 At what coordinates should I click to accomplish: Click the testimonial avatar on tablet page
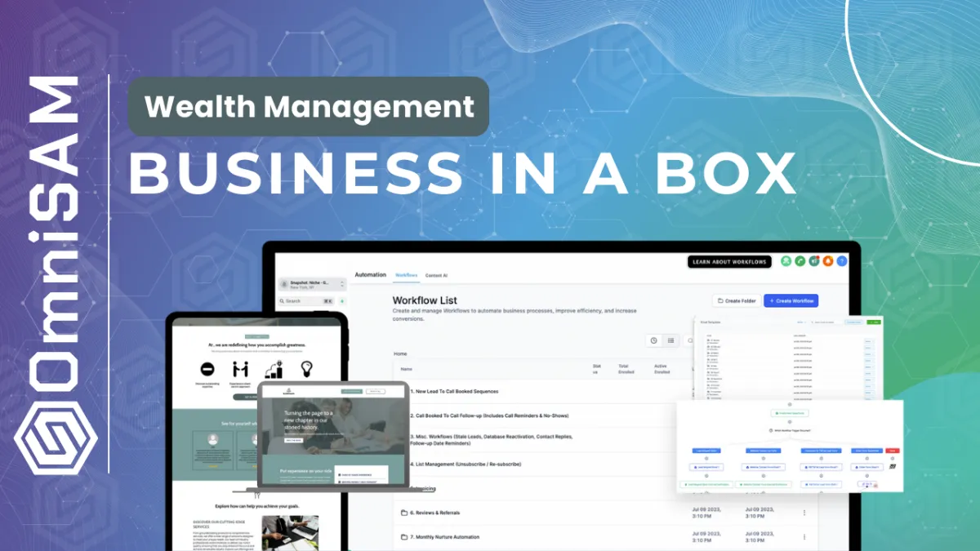212,438
